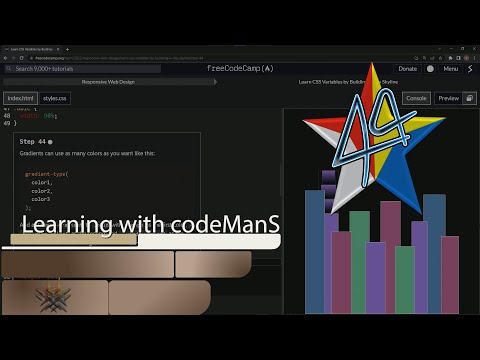Toggle the Console pane

(x=416, y=98)
